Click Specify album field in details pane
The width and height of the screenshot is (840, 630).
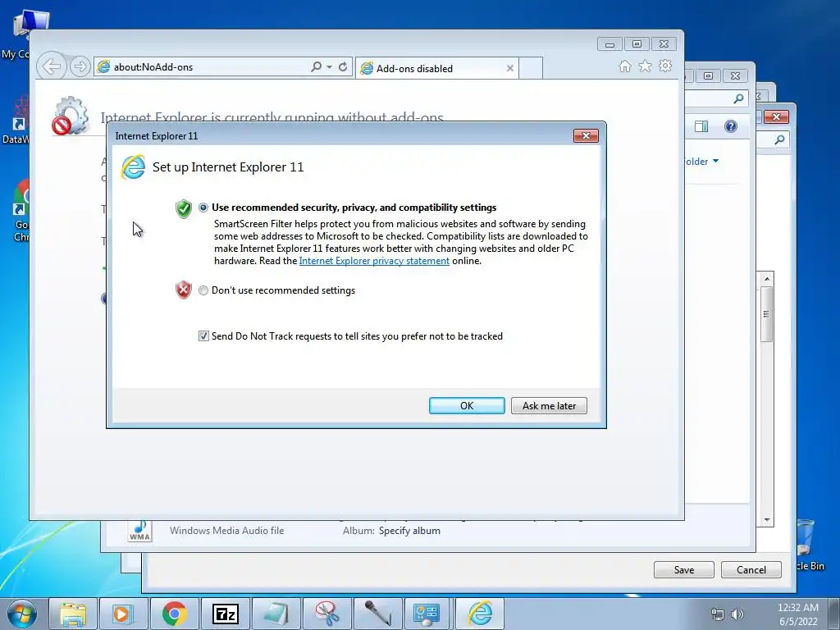click(409, 531)
